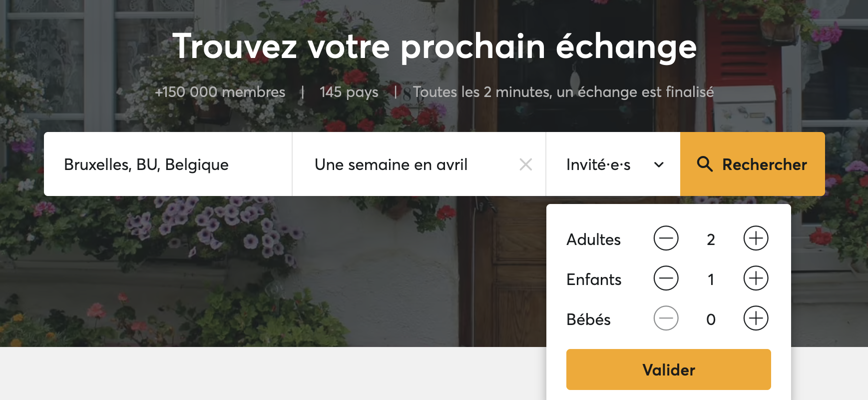
Task: Decrease the number of Adultes
Action: (x=666, y=238)
